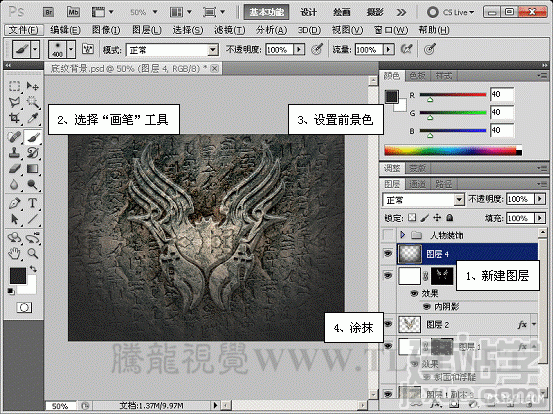Screen dimensions: 553x414
Task: Select the Crop tool
Action: point(14,118)
